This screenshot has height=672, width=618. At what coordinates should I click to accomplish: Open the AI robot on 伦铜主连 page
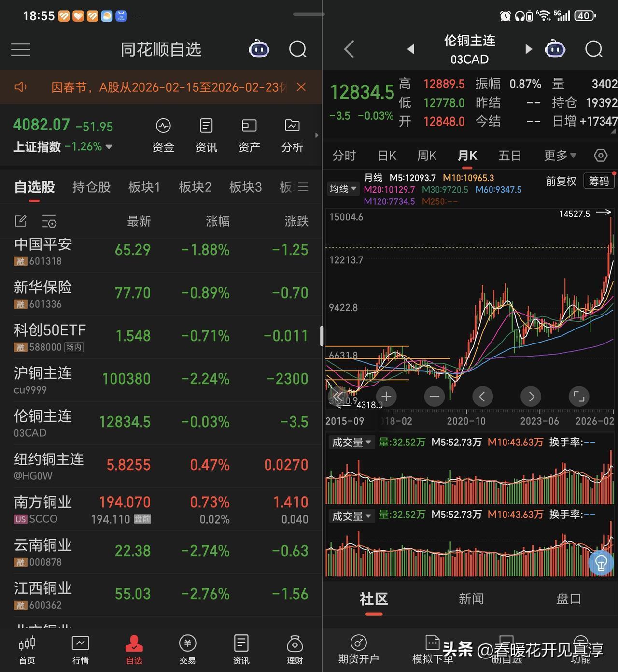555,49
